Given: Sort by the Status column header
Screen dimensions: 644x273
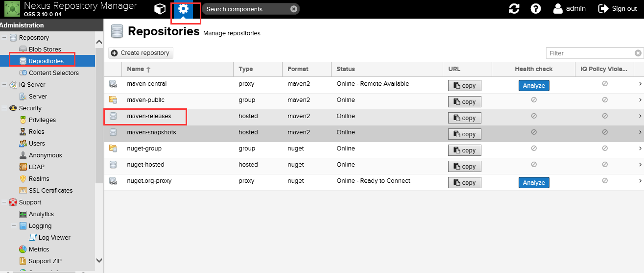Looking at the screenshot, I should click(x=387, y=69).
